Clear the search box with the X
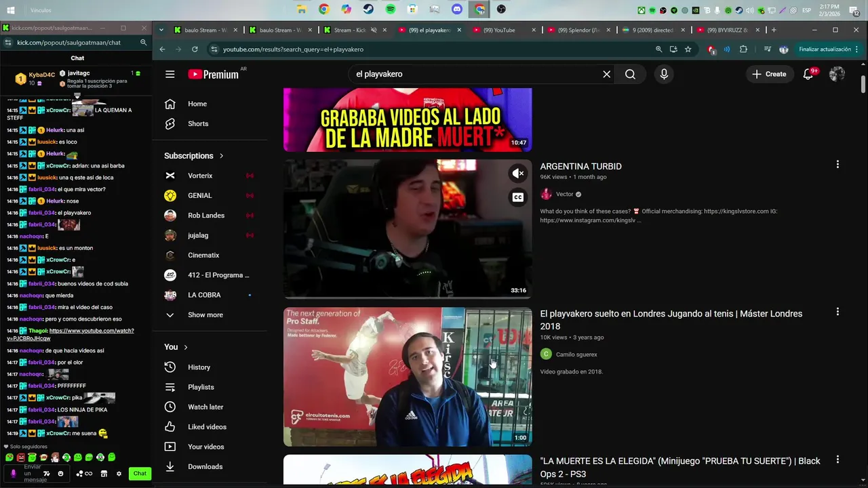The height and width of the screenshot is (488, 868). click(607, 74)
